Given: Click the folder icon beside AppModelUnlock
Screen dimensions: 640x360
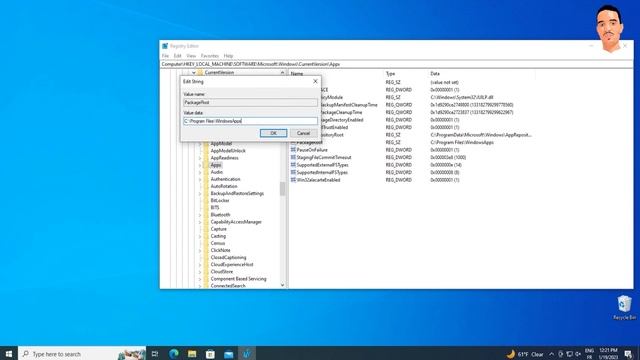Looking at the screenshot, I should [x=206, y=151].
